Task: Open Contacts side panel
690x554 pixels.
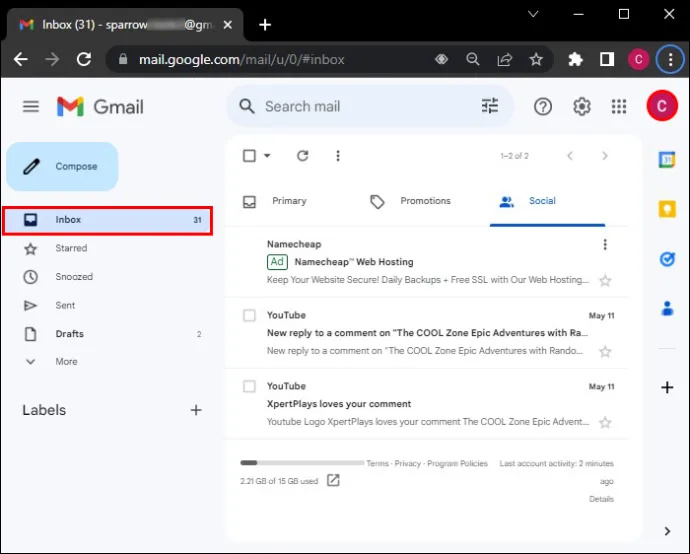Action: pyautogui.click(x=667, y=308)
